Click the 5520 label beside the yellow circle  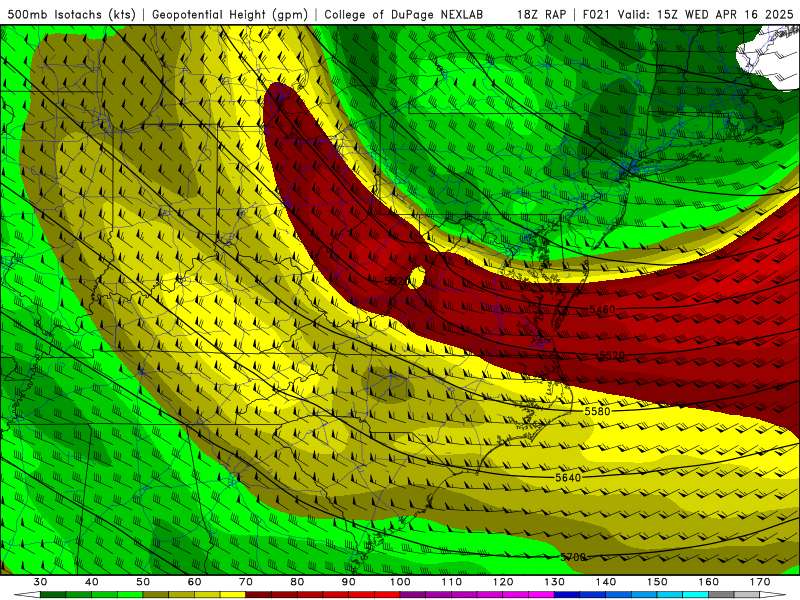pyautogui.click(x=397, y=281)
